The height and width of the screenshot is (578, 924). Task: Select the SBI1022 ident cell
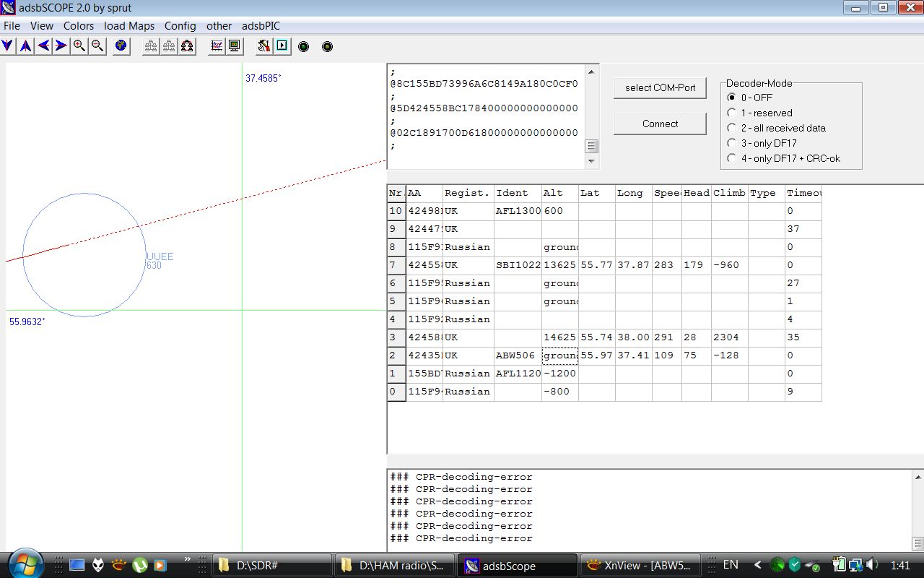[x=518, y=265]
